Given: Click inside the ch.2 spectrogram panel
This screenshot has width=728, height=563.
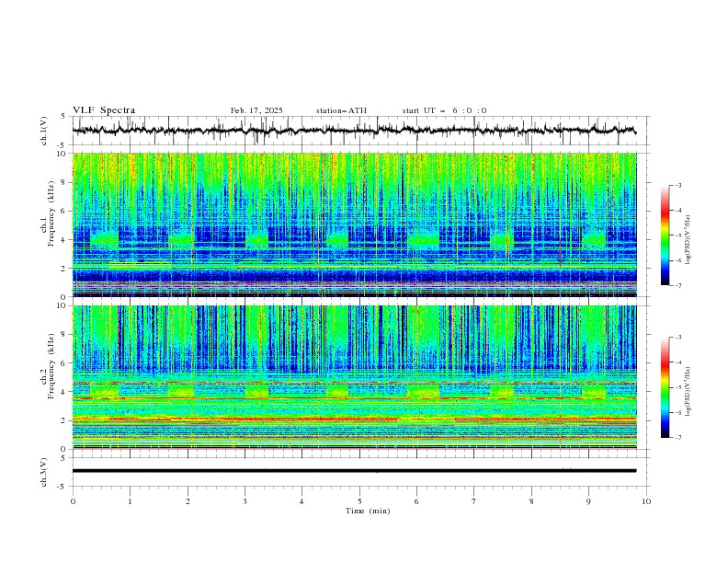Looking at the screenshot, I should click(x=354, y=377).
